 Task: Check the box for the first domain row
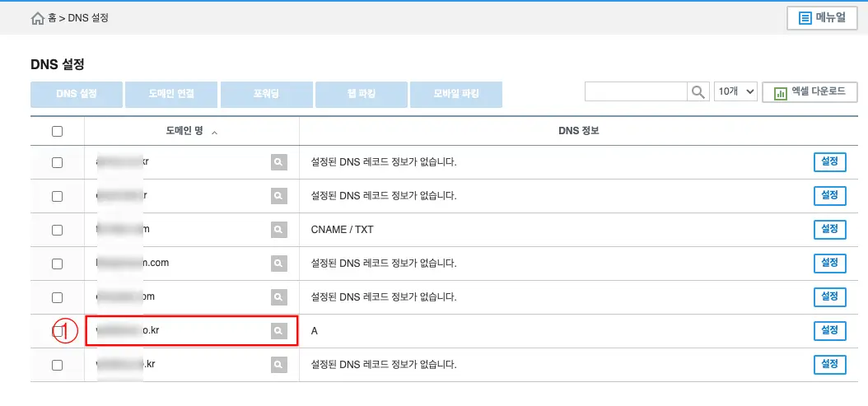pos(57,162)
